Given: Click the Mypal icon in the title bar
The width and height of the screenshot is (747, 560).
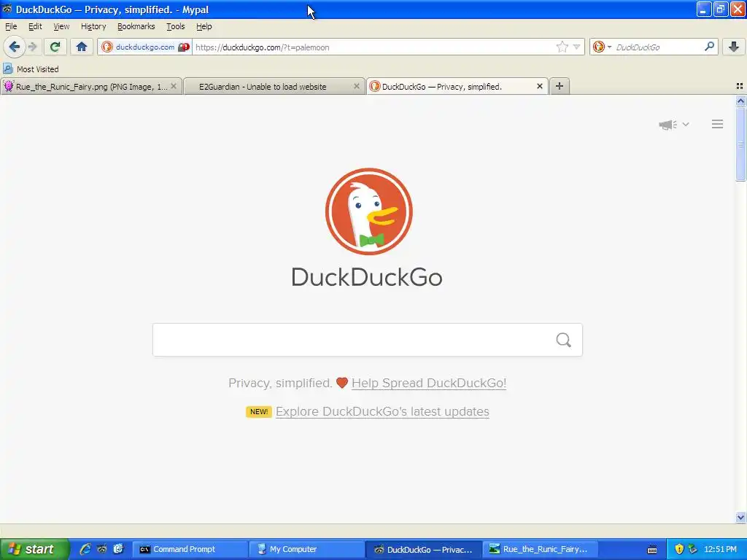Looking at the screenshot, I should (x=7, y=9).
